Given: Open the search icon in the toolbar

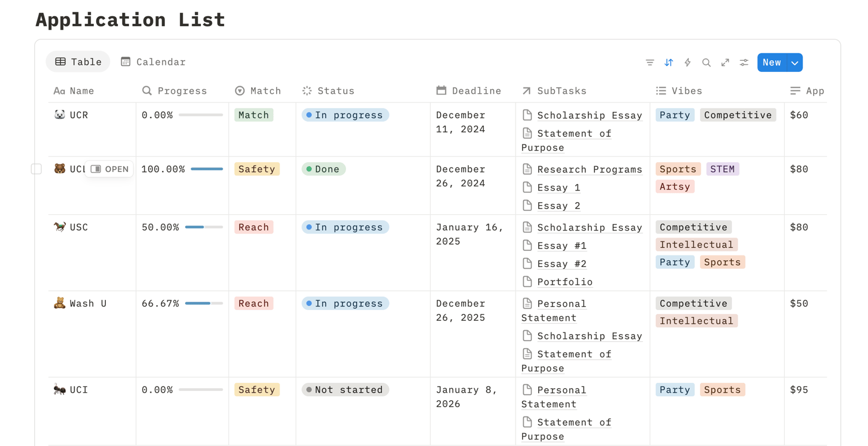Looking at the screenshot, I should point(707,63).
